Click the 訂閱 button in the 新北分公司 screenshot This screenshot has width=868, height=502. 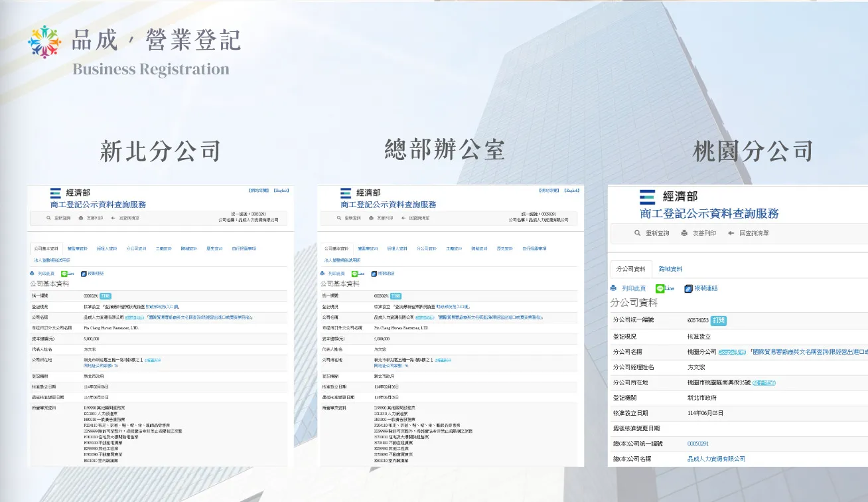[106, 295]
